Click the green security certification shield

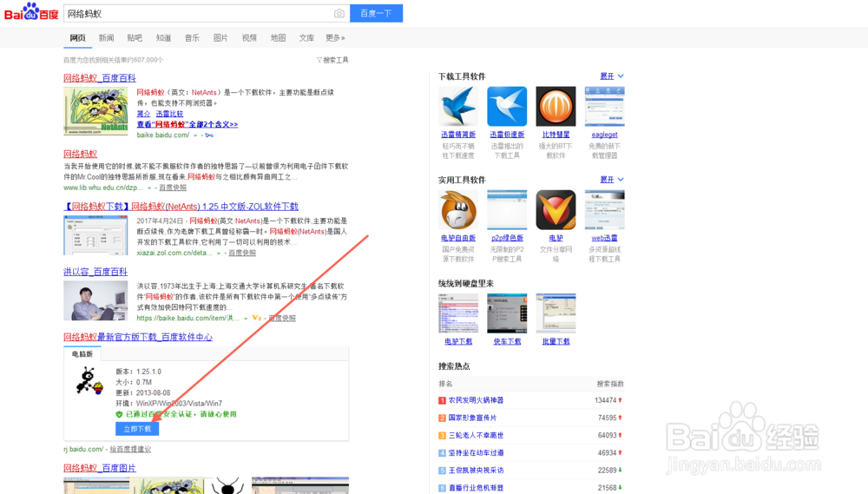pos(119,414)
